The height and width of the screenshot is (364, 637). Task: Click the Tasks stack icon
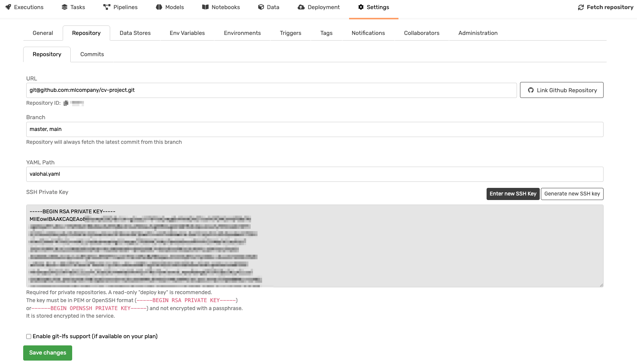pyautogui.click(x=65, y=7)
